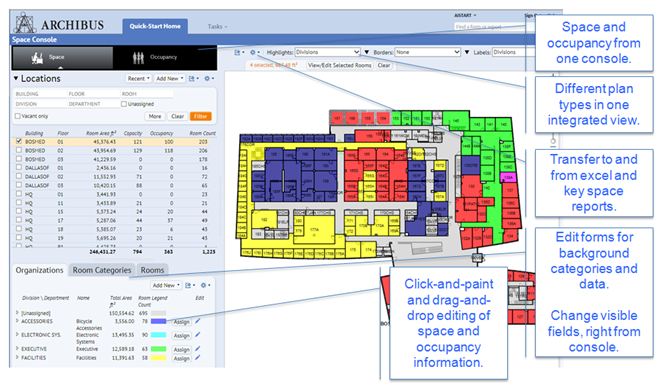The image size is (661, 392).
Task: Switch to the Room Categories tab
Action: click(x=102, y=270)
